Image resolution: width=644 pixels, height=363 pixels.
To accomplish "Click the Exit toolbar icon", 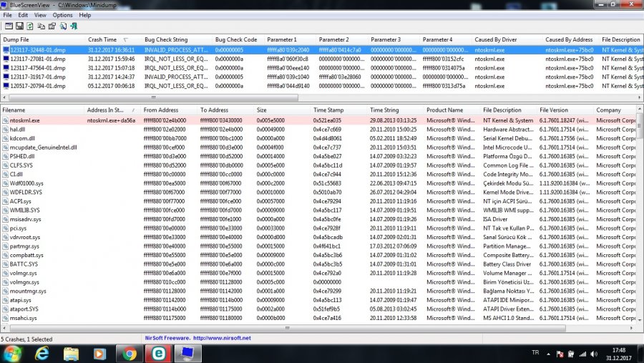I will (74, 26).
